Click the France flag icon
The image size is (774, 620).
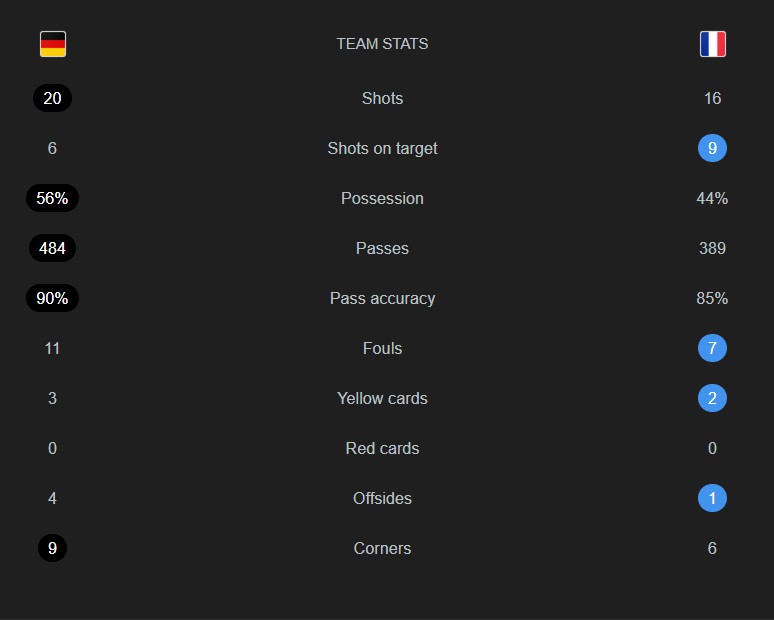[712, 44]
